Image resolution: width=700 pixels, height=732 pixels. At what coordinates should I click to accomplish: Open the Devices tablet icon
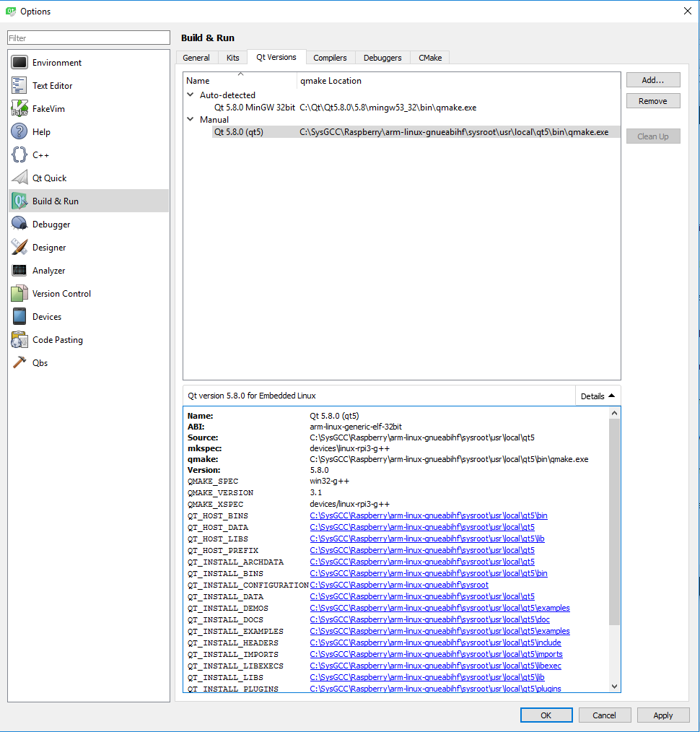(x=19, y=316)
